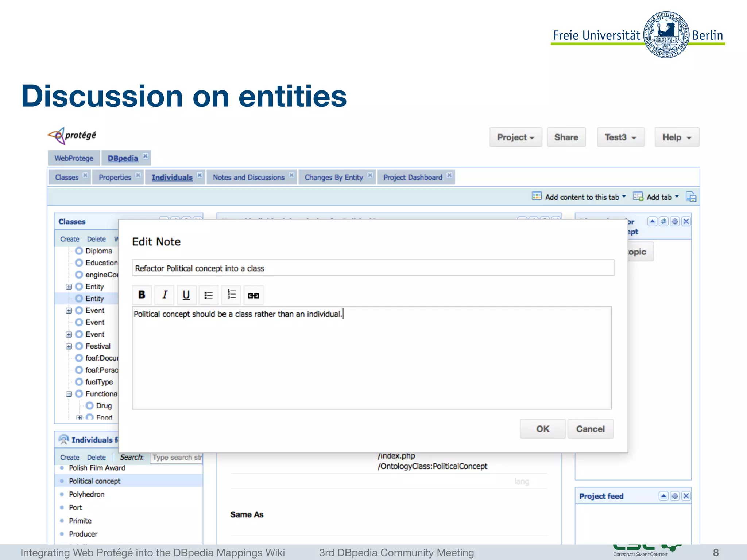
Task: Close the Changes By Entity tab
Action: [370, 175]
